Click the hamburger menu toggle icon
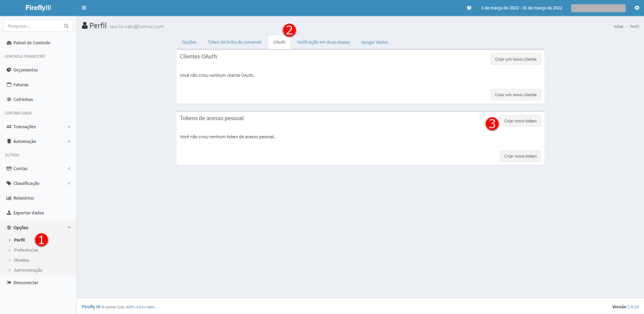This screenshot has width=644, height=314. [x=84, y=8]
